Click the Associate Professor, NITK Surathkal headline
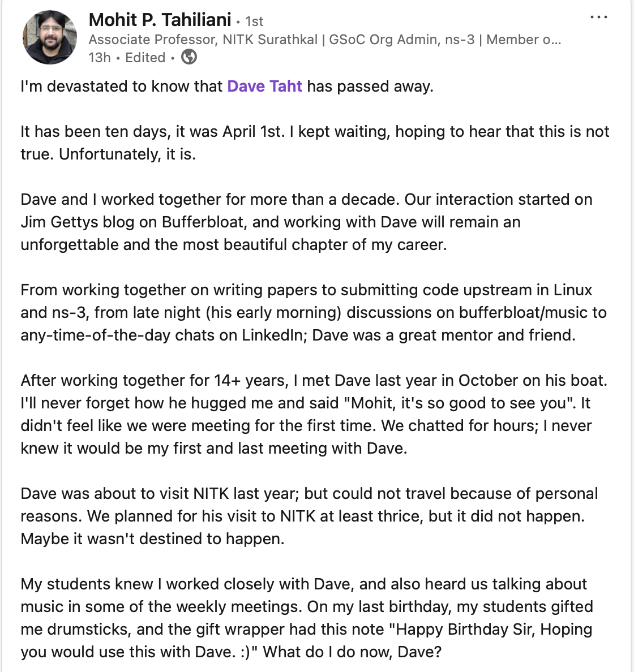Screen dimensions: 634x672 point(203,40)
